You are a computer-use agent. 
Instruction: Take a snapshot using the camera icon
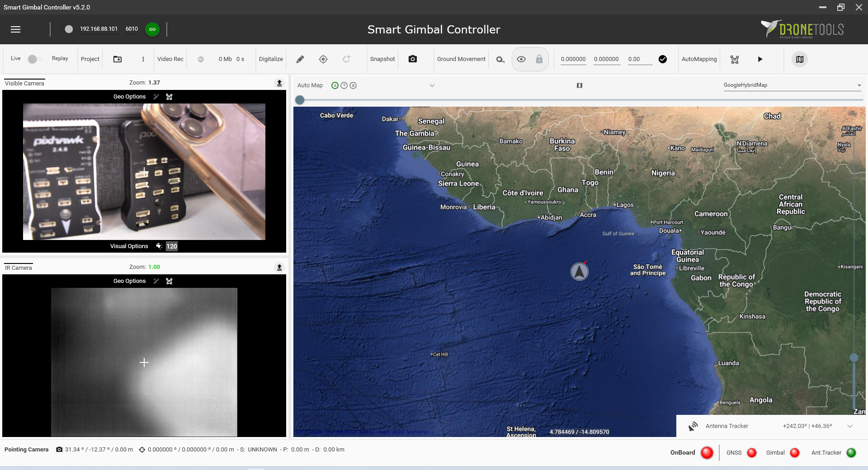[x=412, y=59]
